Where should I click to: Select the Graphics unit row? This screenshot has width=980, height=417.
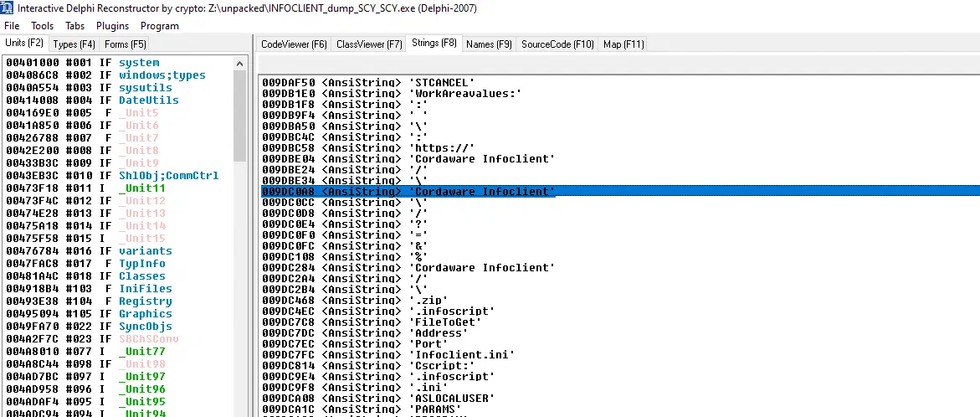coord(119,314)
